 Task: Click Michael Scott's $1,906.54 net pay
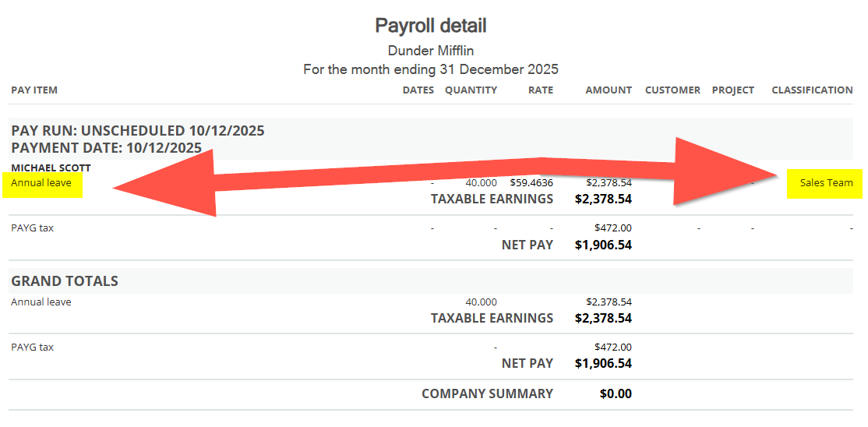[603, 245]
